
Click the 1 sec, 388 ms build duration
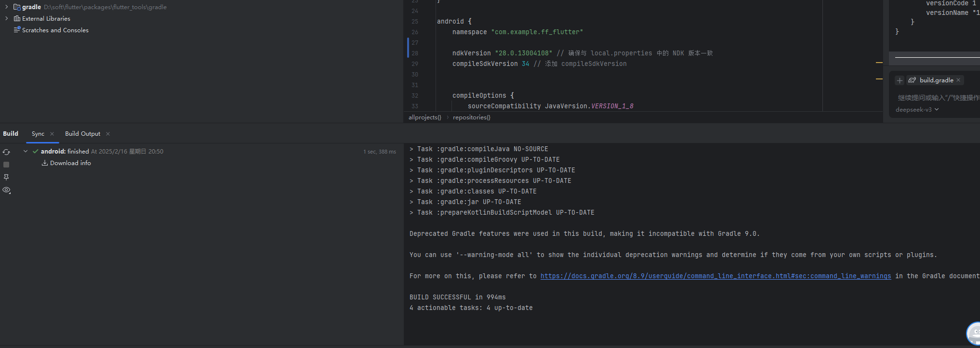point(380,152)
